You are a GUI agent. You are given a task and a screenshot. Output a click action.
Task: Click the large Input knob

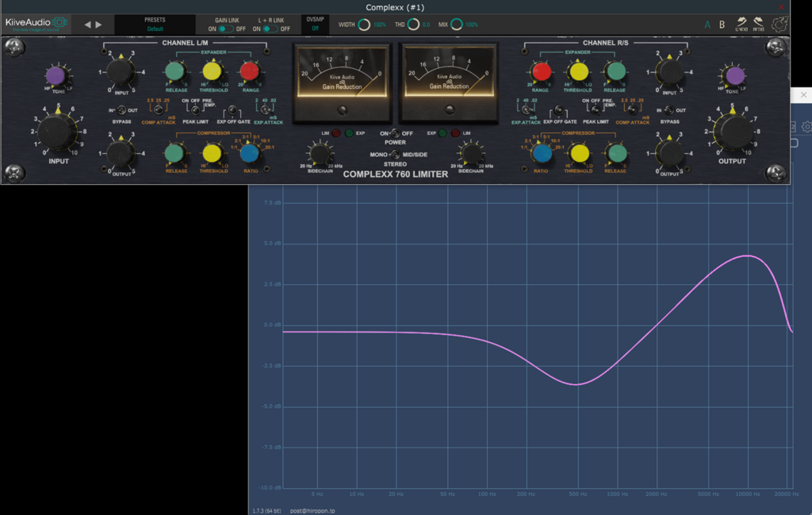[x=57, y=131]
